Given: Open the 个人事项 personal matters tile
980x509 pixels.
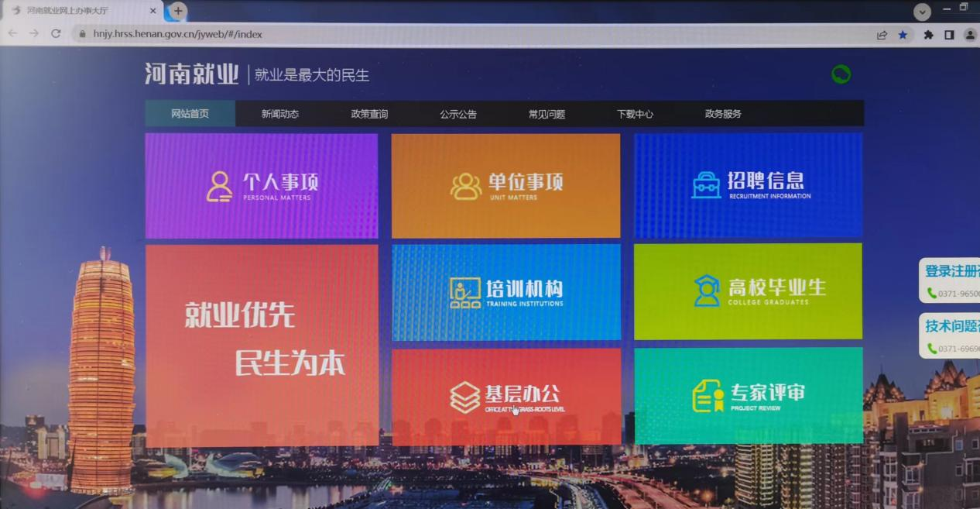Looking at the screenshot, I should pyautogui.click(x=262, y=186).
